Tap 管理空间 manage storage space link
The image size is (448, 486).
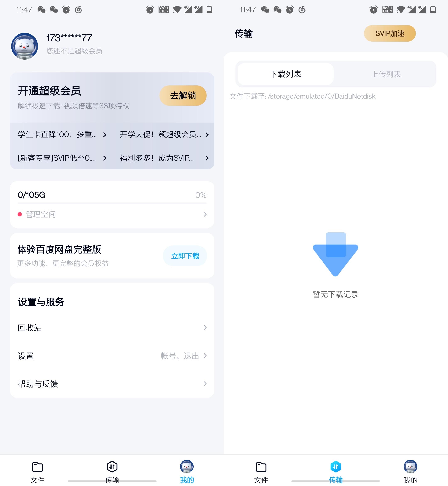coord(112,214)
